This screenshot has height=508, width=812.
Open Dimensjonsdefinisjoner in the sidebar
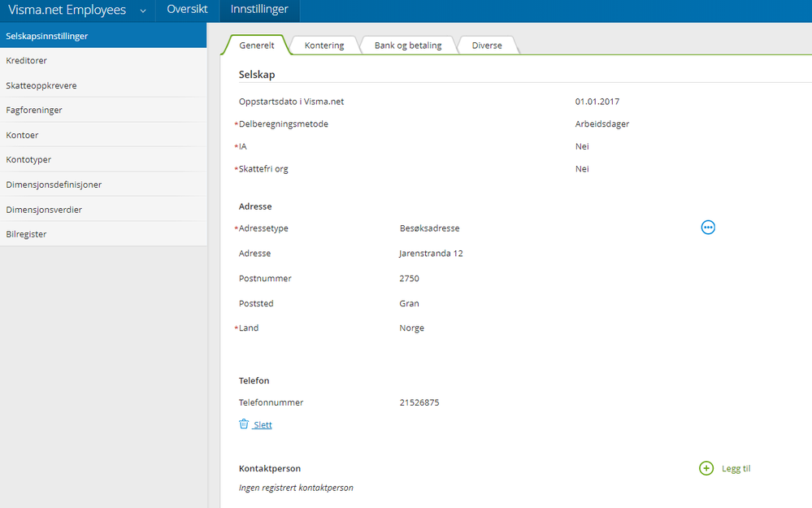tap(103, 185)
